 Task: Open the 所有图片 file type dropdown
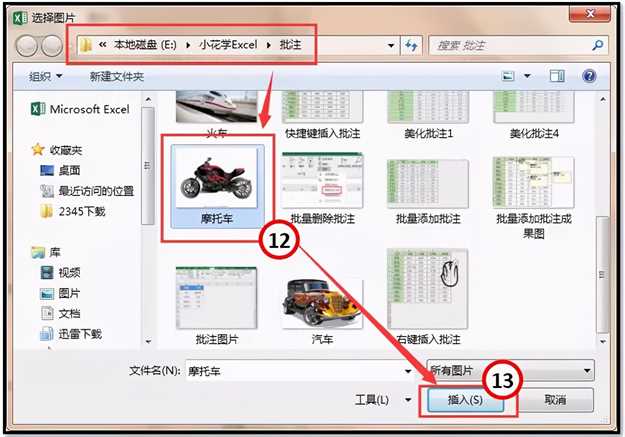pyautogui.click(x=510, y=369)
